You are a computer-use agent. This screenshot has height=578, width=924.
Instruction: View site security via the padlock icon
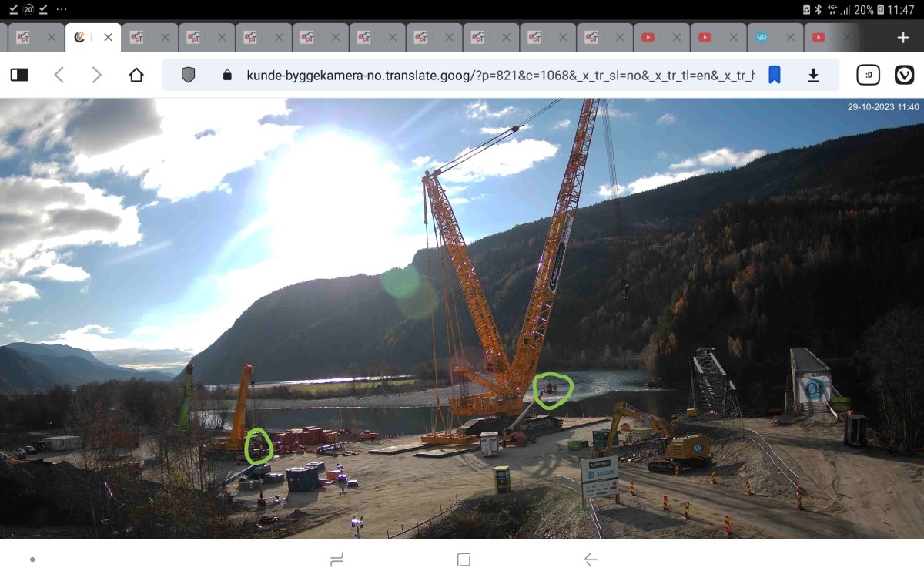[x=226, y=75]
